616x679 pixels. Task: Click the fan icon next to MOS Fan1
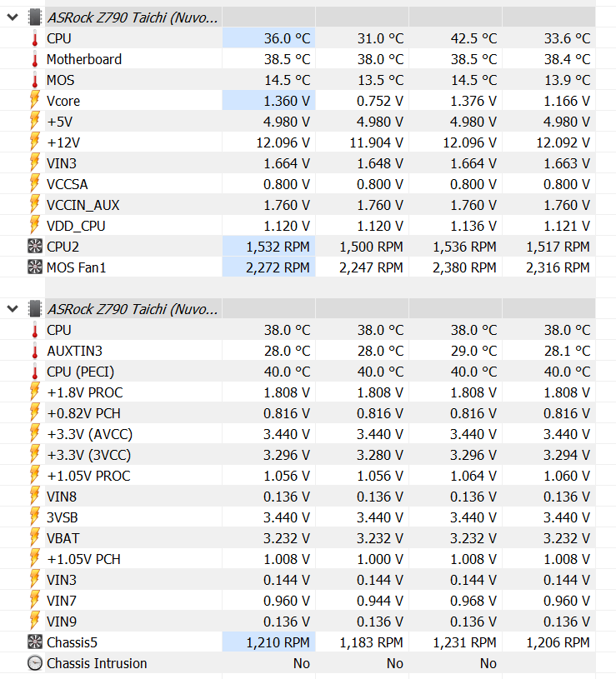point(35,267)
